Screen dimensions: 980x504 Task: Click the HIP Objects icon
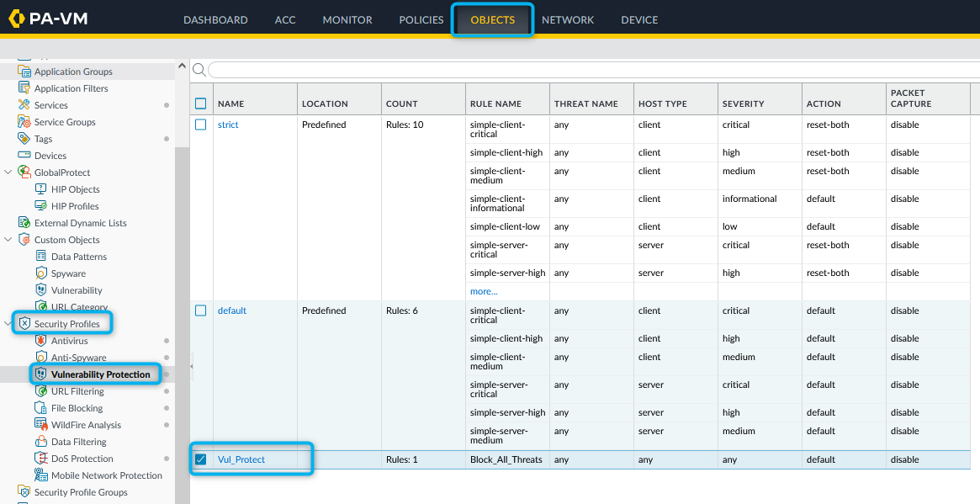coord(41,189)
